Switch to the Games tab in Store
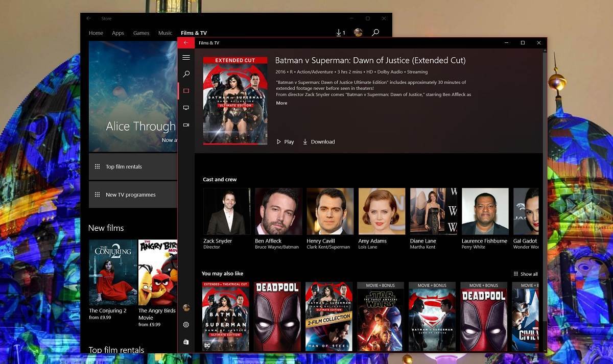 point(141,32)
